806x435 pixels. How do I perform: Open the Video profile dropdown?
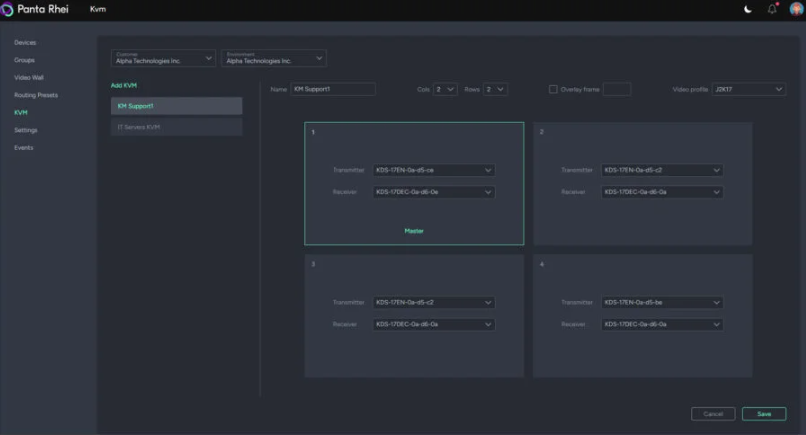(749, 89)
